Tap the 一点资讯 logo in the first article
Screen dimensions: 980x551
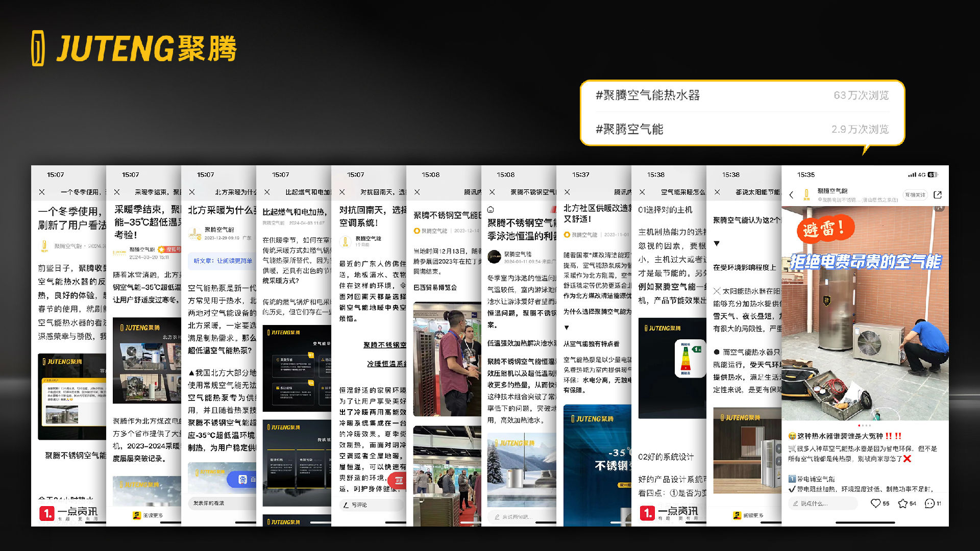click(x=69, y=513)
